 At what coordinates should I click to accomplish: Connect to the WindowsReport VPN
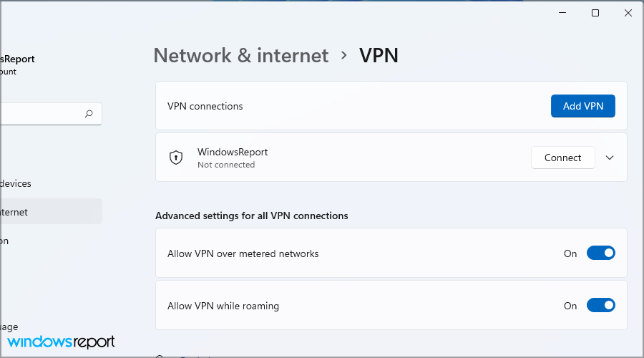(x=562, y=158)
